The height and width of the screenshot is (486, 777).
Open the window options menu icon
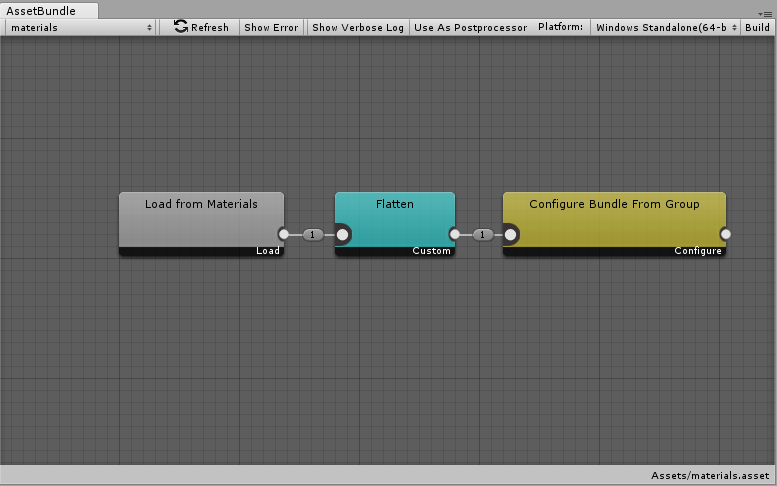coord(765,14)
